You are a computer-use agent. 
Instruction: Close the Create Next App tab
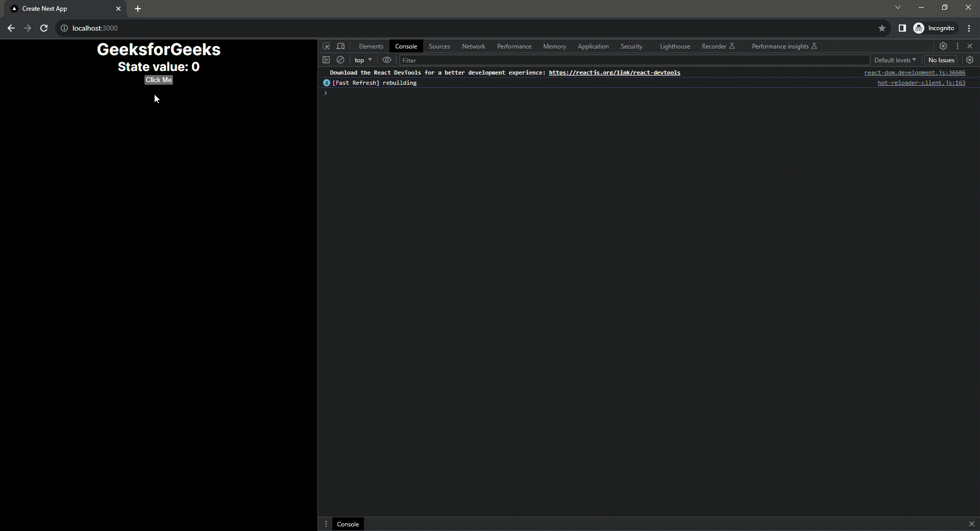[x=118, y=9]
